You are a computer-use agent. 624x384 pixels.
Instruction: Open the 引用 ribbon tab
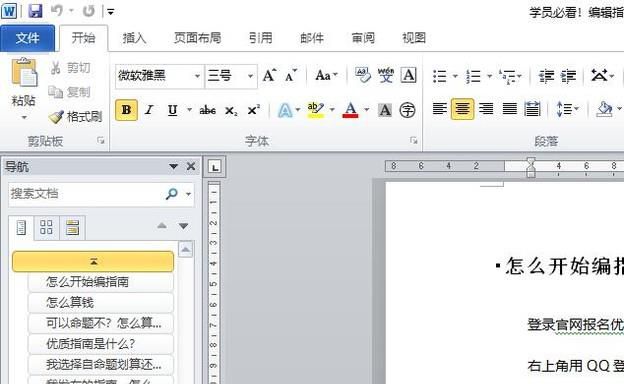tap(261, 38)
